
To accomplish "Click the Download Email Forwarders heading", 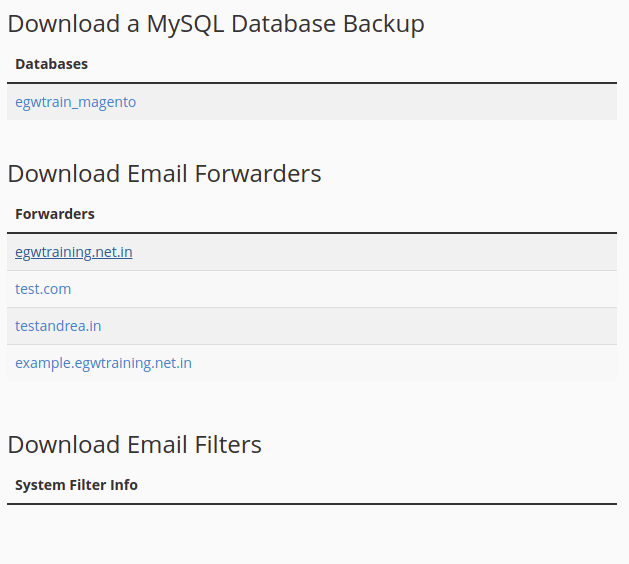I will click(x=164, y=174).
